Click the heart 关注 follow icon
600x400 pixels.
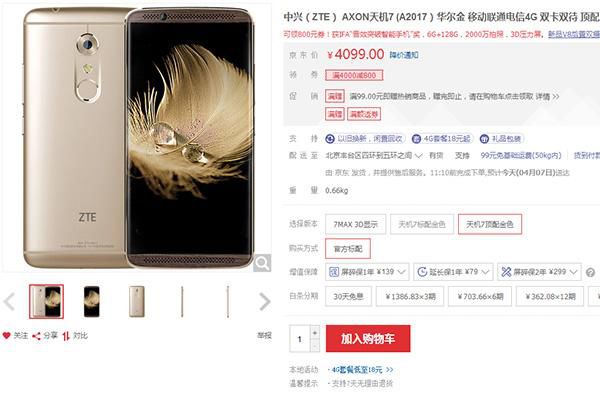(x=7, y=336)
